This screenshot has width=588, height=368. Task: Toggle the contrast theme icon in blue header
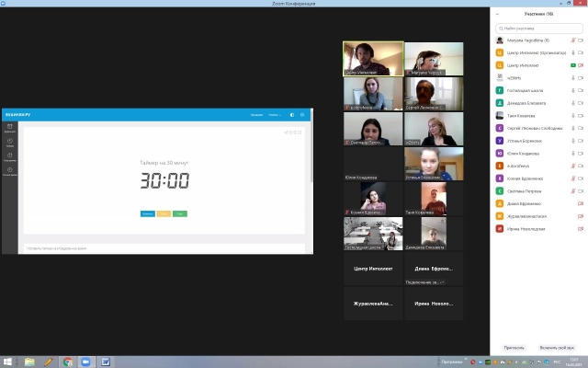[292, 115]
